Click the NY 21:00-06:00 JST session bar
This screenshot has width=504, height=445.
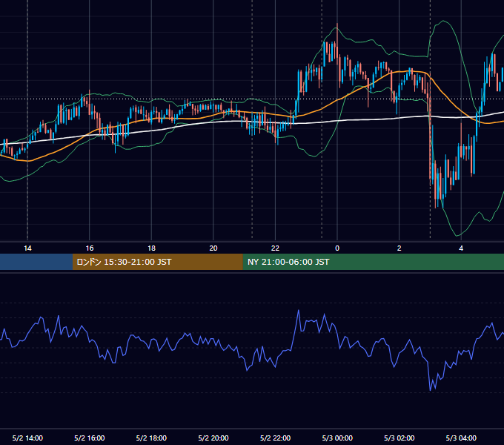[373, 262]
